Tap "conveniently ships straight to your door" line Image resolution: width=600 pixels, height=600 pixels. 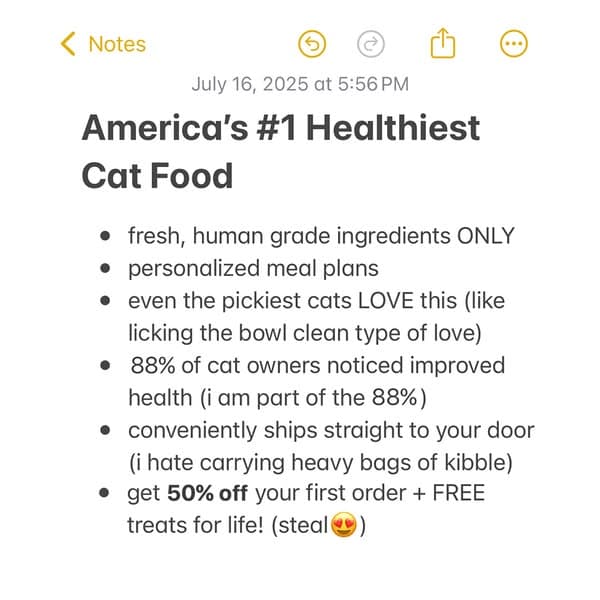click(x=331, y=430)
